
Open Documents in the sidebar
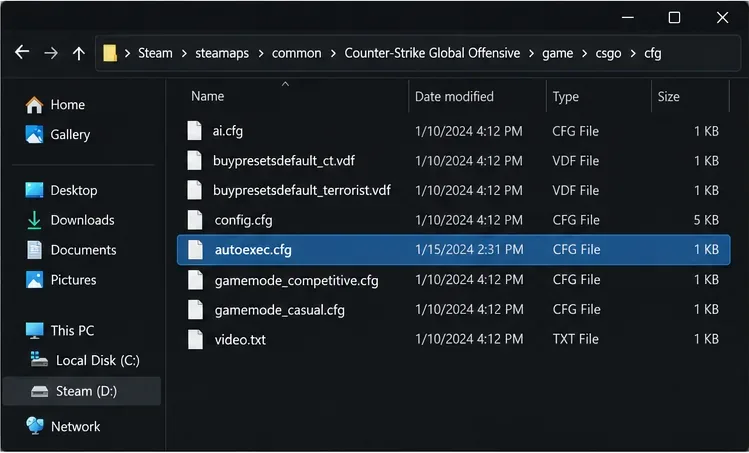[x=71, y=250]
